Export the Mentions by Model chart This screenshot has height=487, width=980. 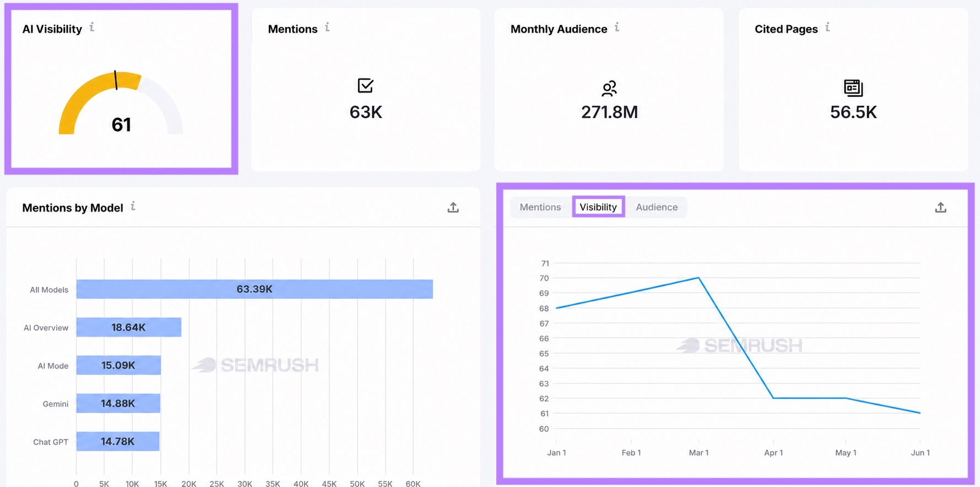453,207
